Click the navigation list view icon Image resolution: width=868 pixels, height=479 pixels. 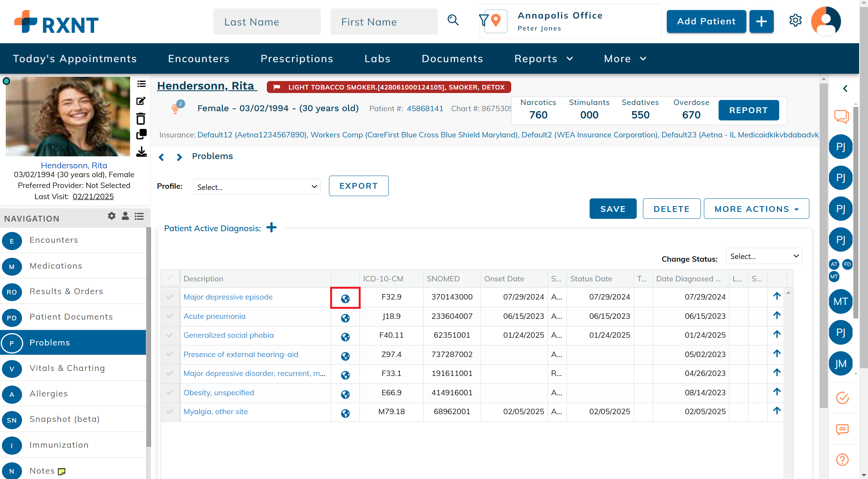139,216
